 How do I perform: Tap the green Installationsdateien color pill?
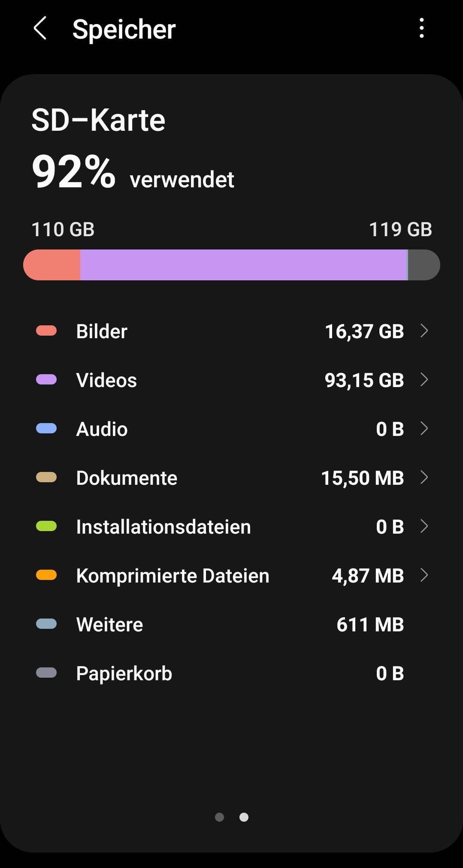click(46, 526)
